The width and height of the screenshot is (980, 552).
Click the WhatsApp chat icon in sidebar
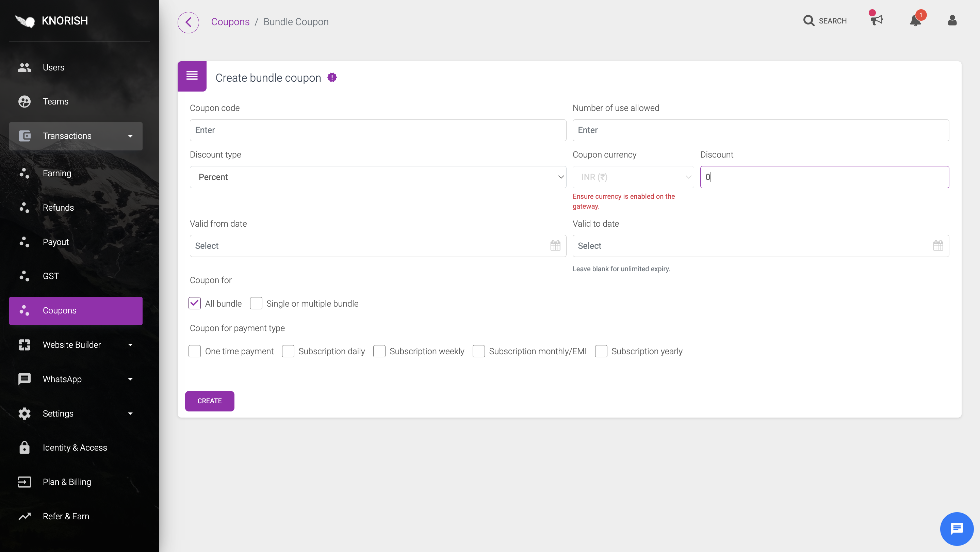click(x=24, y=379)
